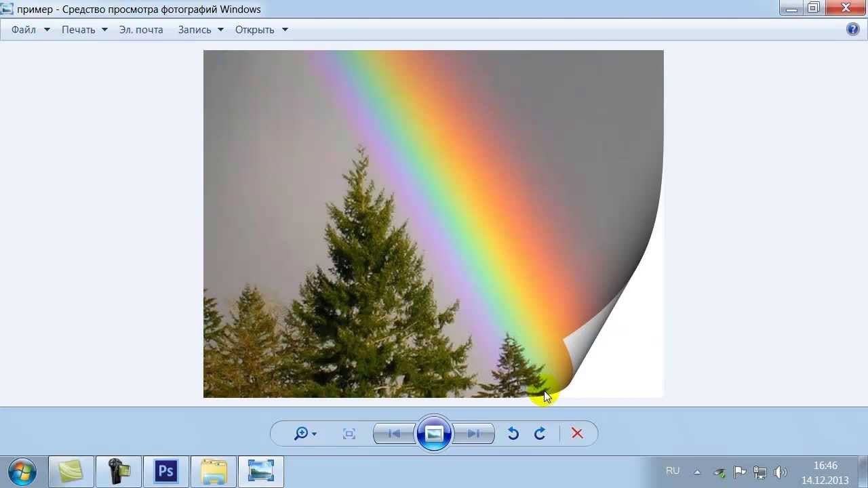Restore down the viewer window
The width and height of the screenshot is (868, 488).
coord(814,7)
